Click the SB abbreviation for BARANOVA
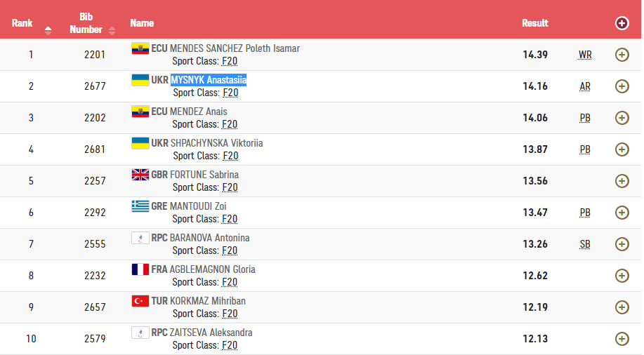Image resolution: width=644 pixels, height=355 pixels. click(585, 244)
